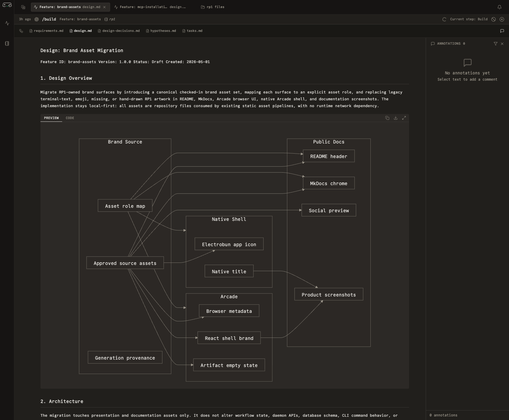Viewport: 509px width, 420px height.
Task: Open the notifications bell
Action: tap(499, 7)
